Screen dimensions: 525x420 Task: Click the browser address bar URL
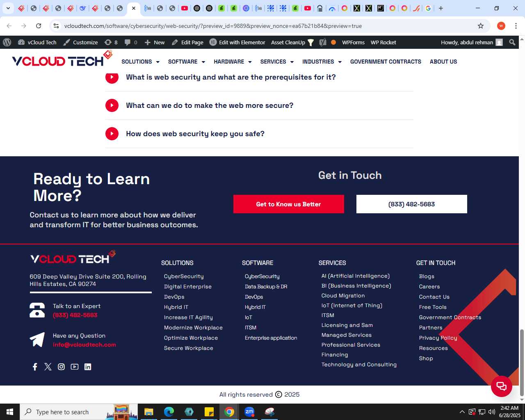pyautogui.click(x=213, y=26)
